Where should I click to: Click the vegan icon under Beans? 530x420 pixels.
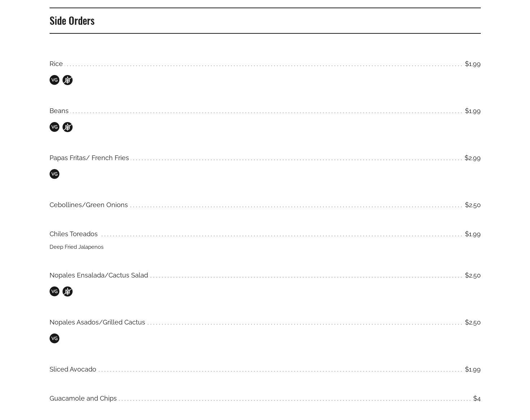(x=54, y=127)
